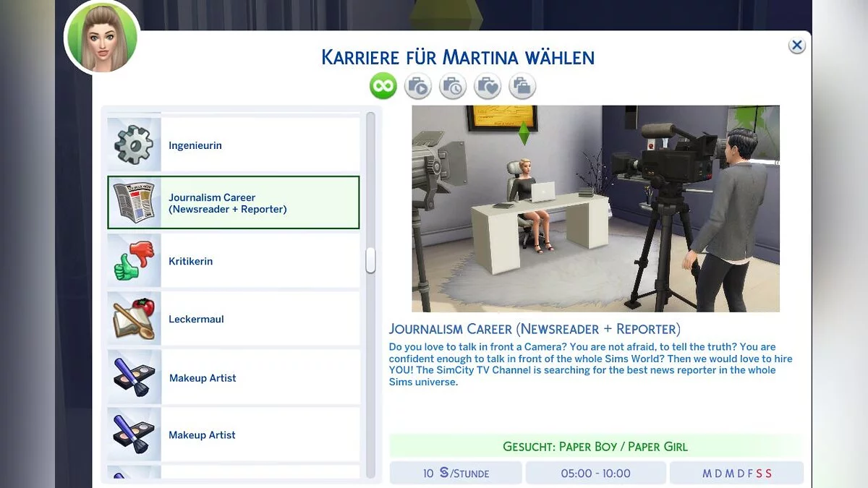The width and height of the screenshot is (868, 488).
Task: Click the cookbook and spoon Leckermaul icon
Action: [134, 319]
